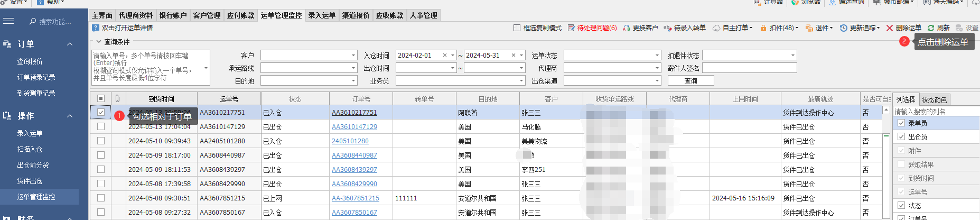Open 待处理问题(6) from the toolbar
This screenshot has width=980, height=220.
tap(571, 28)
